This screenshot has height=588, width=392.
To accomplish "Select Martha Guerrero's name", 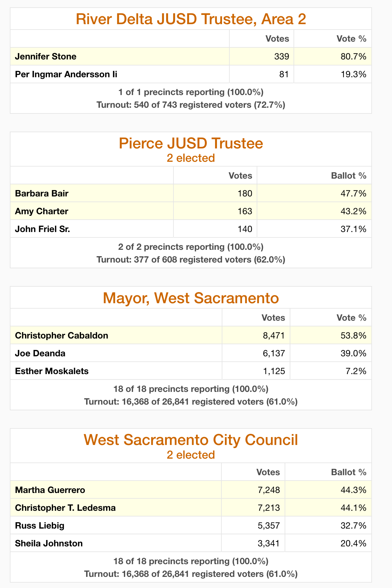I will (50, 490).
